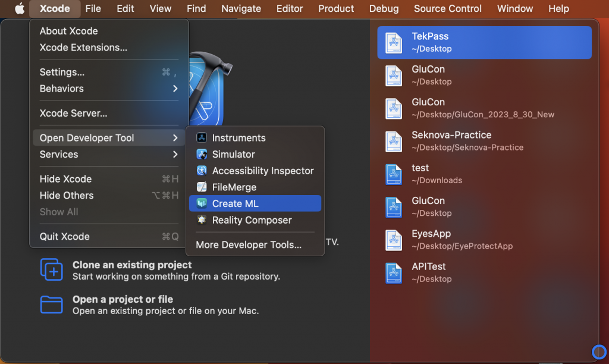Click the FileMerge icon
The image size is (609, 364).
click(202, 187)
